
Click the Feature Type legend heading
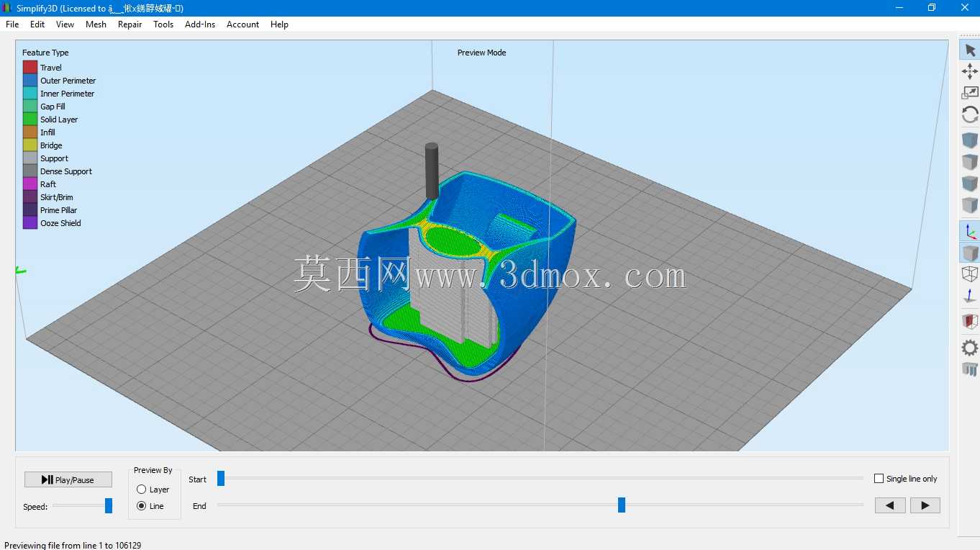tap(45, 53)
